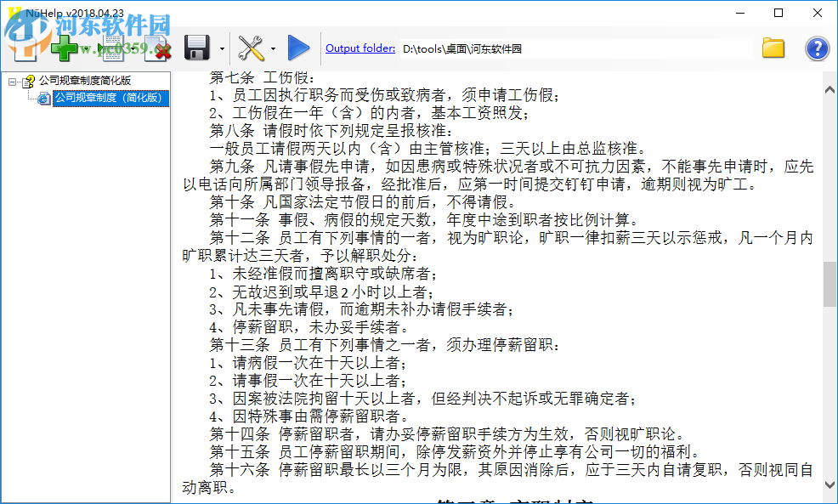Minimize the NüHelp window
Screen dimensions: 838x504
(740, 13)
